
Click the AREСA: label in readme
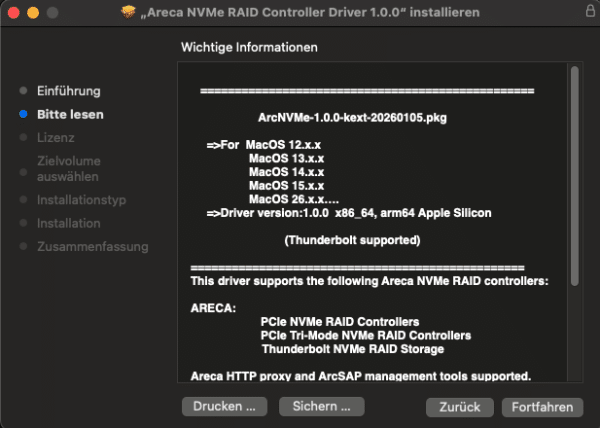pyautogui.click(x=213, y=308)
